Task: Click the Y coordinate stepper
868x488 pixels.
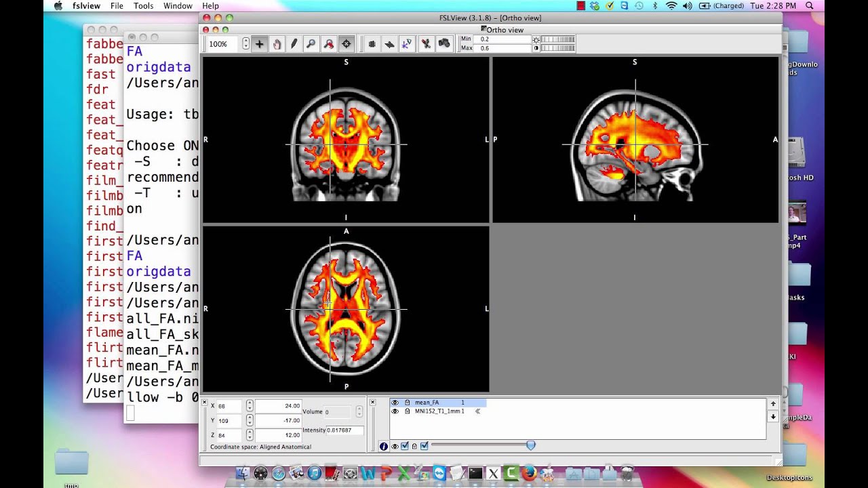Action: click(x=250, y=420)
